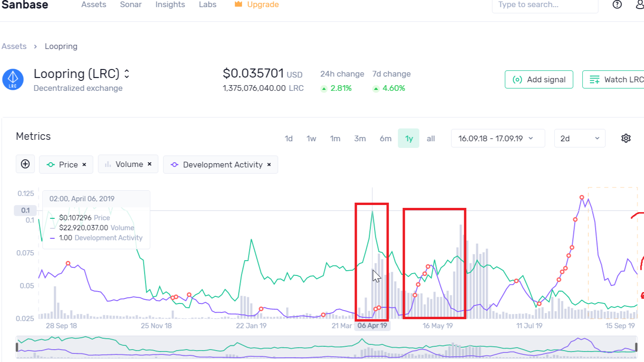The width and height of the screenshot is (644, 362).
Task: Open the Loopring asset switcher arrows
Action: (x=127, y=74)
